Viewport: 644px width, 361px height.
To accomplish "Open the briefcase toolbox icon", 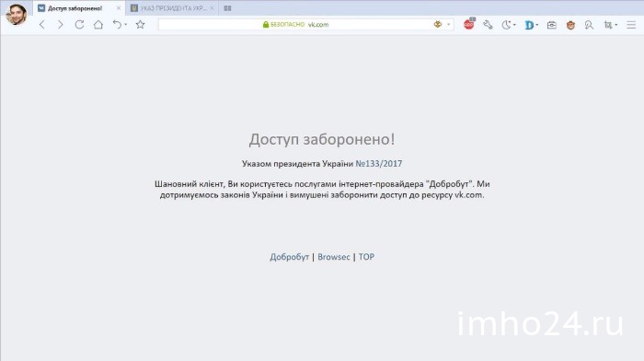I will point(552,25).
